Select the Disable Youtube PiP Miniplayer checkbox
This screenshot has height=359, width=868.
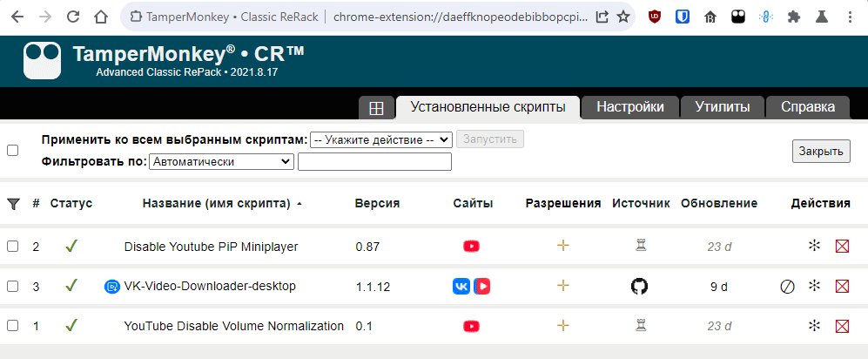pyautogui.click(x=12, y=247)
